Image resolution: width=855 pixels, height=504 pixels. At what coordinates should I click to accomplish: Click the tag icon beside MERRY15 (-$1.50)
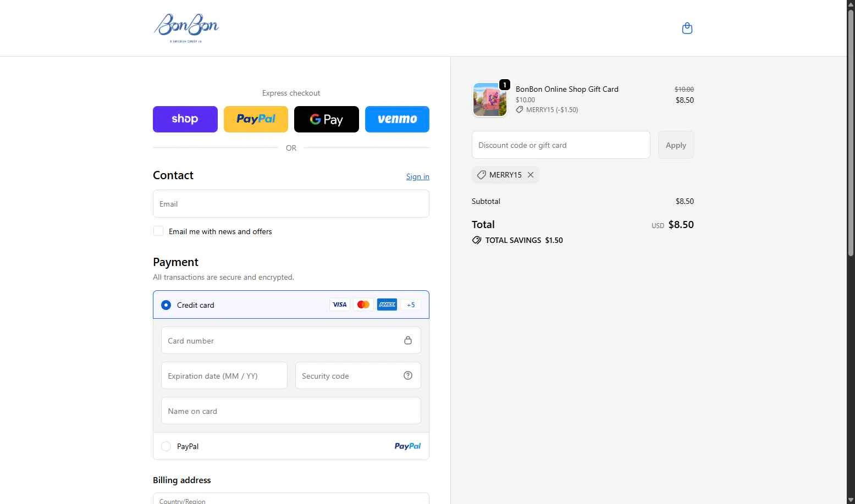(x=520, y=110)
